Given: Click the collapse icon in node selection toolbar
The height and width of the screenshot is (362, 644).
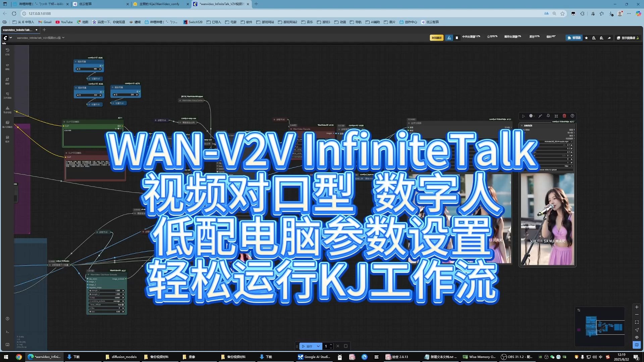Looking at the screenshot, I should click(556, 116).
